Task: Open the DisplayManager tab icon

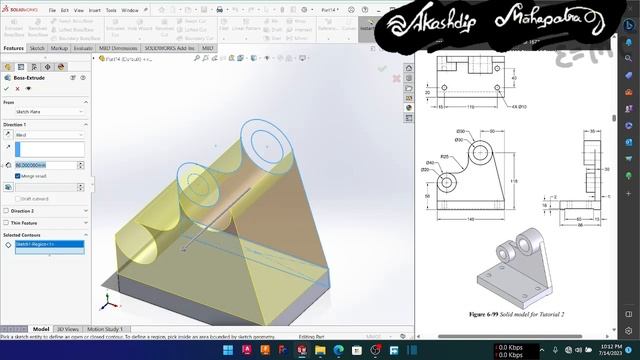Action: pyautogui.click(x=61, y=67)
